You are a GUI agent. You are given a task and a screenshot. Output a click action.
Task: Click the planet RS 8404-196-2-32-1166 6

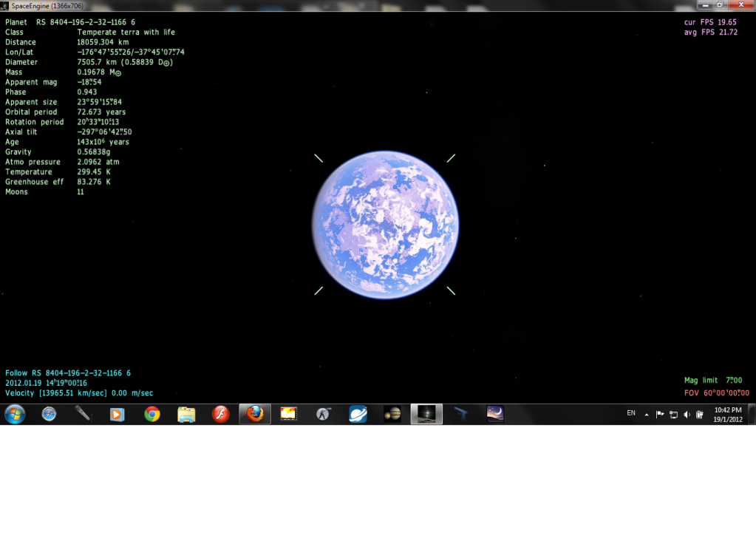click(385, 225)
